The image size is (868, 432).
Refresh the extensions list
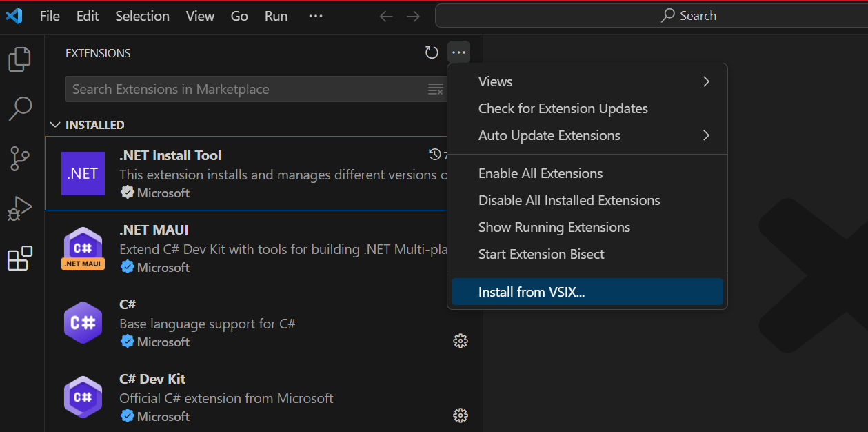[432, 53]
